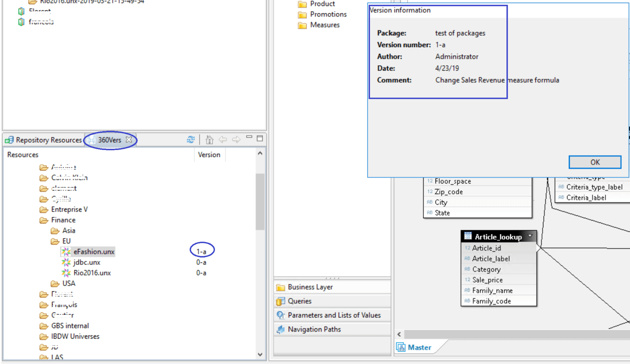Open the Queries section
The image size is (630, 364).
pyautogui.click(x=332, y=301)
